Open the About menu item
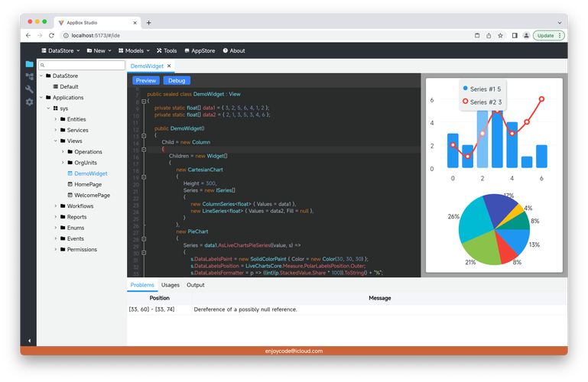This screenshot has width=588, height=382. (234, 50)
